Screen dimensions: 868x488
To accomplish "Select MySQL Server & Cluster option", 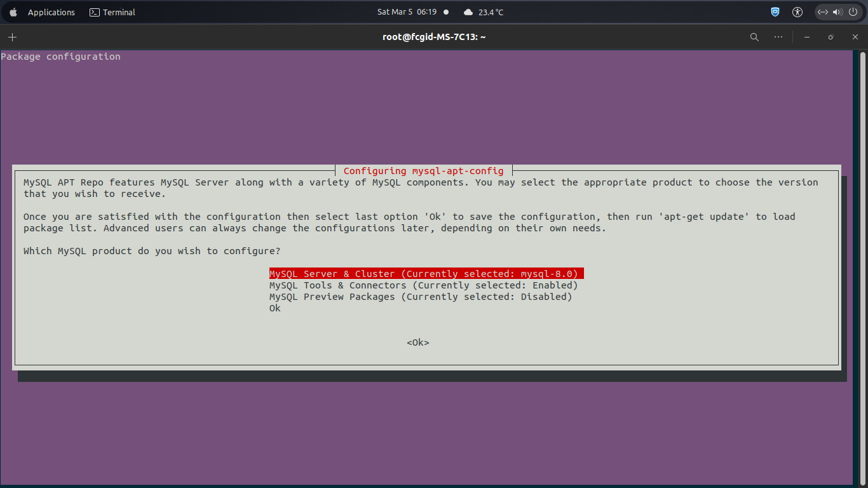I will tap(426, 274).
